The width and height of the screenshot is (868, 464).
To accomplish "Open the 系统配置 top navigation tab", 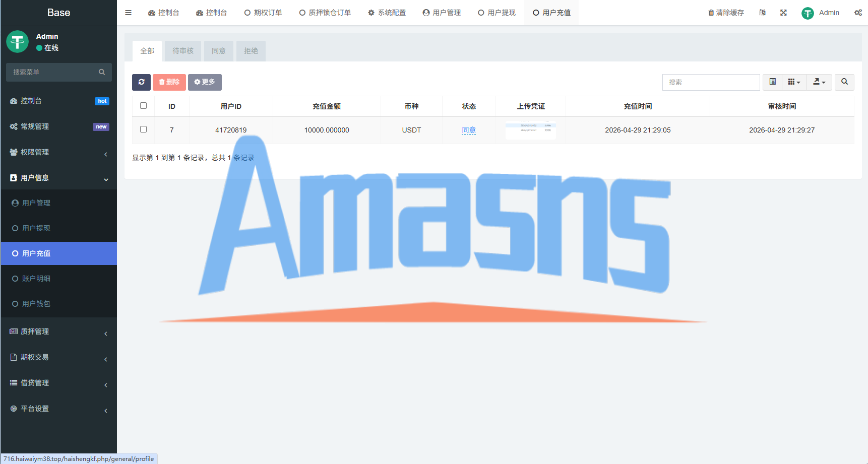I will coord(387,13).
